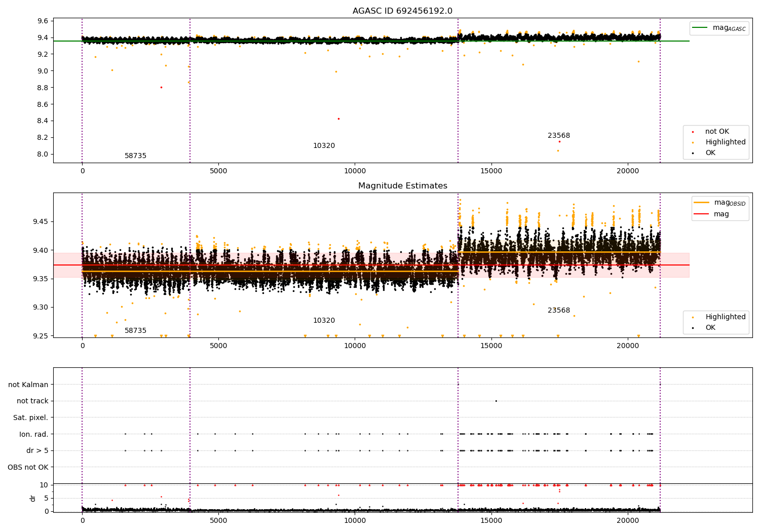Click the 'OBS not OK' axis label
The image size is (760, 532).
click(28, 467)
